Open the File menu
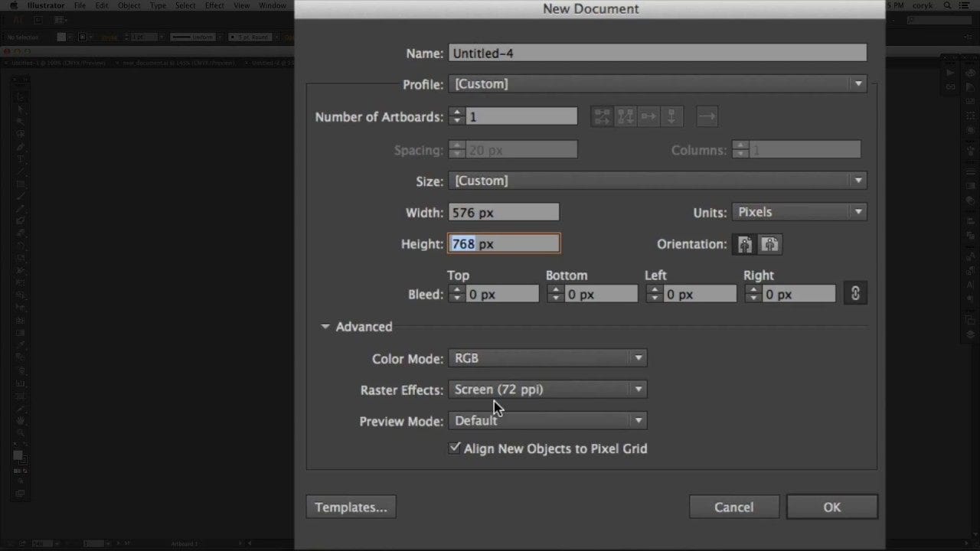 pos(80,5)
